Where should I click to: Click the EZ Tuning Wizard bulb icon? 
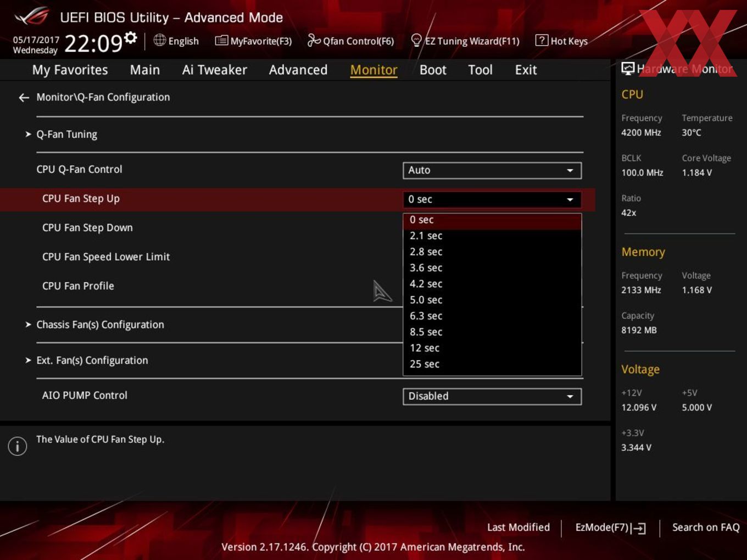click(416, 40)
